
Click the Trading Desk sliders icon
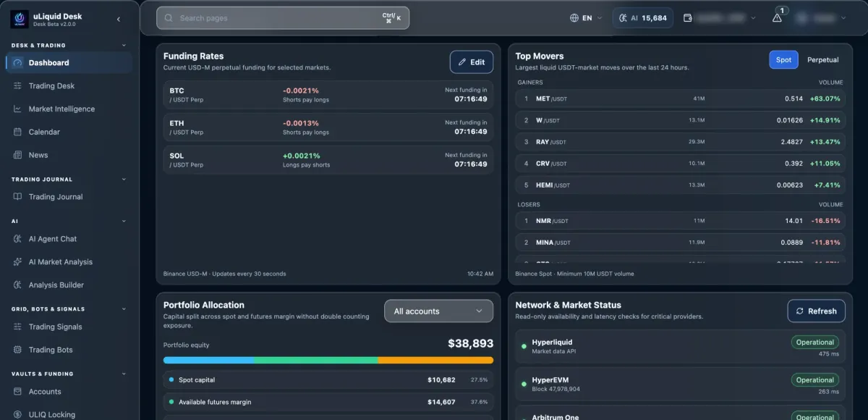pyautogui.click(x=17, y=86)
